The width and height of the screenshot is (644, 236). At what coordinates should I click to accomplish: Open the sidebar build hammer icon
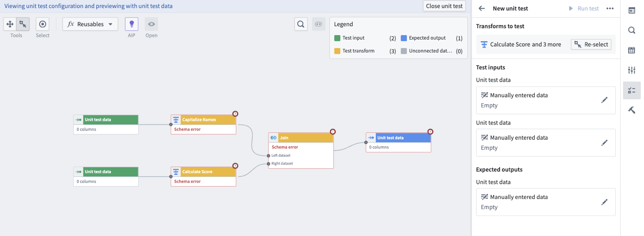pos(632,110)
